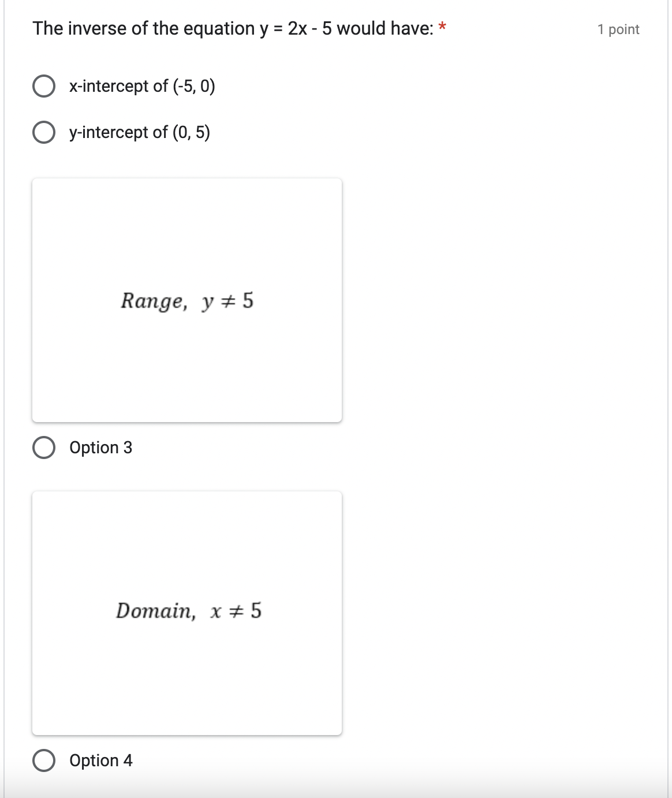Image resolution: width=672 pixels, height=798 pixels.
Task: Click inside the Range image card border
Action: click(x=187, y=231)
